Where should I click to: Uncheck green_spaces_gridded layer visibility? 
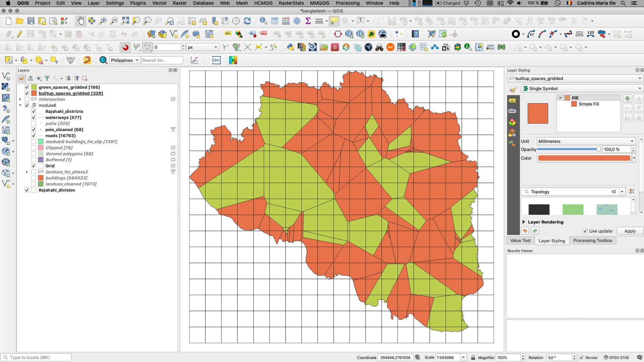[27, 87]
